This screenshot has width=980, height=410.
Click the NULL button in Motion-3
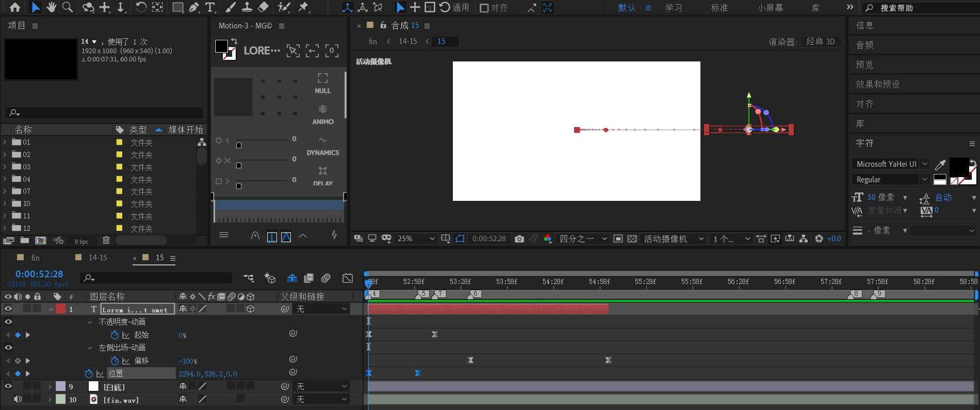click(x=323, y=84)
